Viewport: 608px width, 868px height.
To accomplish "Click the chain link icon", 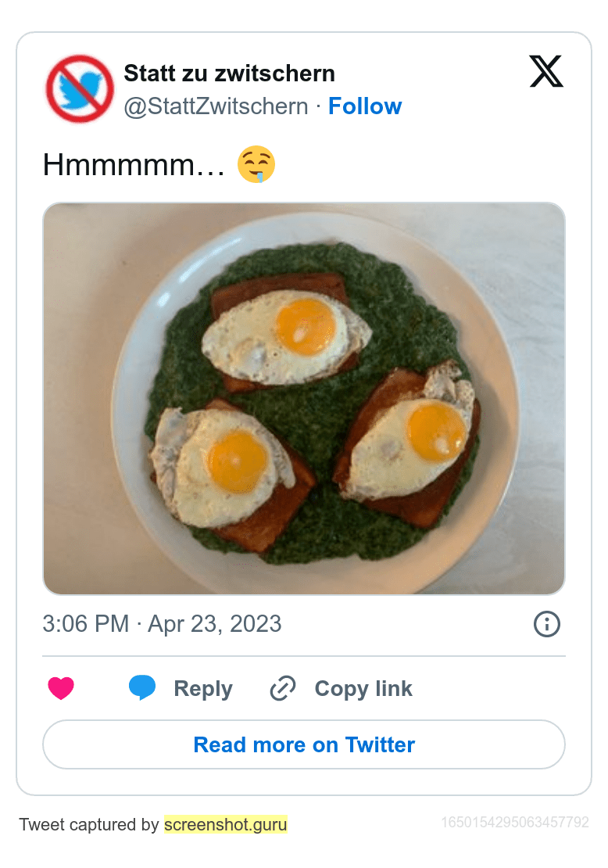I will tap(282, 689).
